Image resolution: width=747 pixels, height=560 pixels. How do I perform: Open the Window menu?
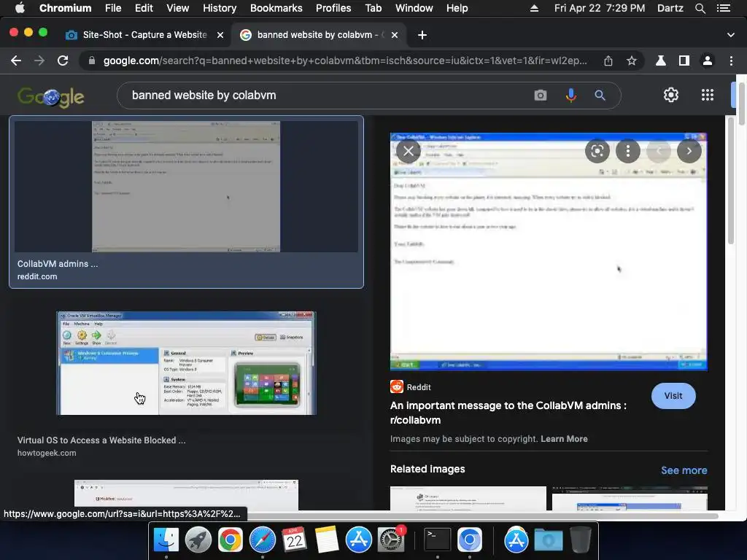pos(414,8)
